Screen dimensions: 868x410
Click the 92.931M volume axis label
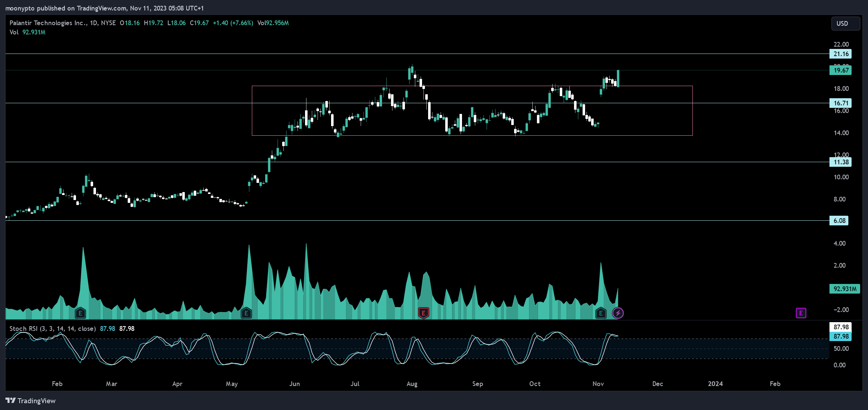(844, 289)
